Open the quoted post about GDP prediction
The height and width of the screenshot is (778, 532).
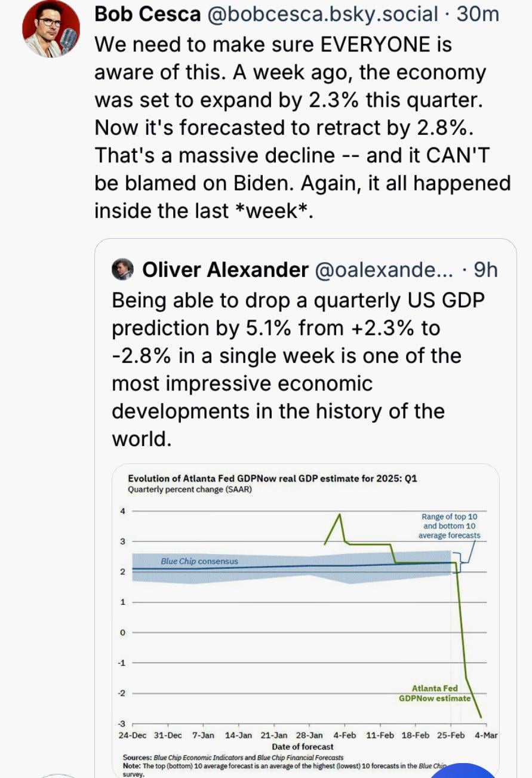coord(287,370)
